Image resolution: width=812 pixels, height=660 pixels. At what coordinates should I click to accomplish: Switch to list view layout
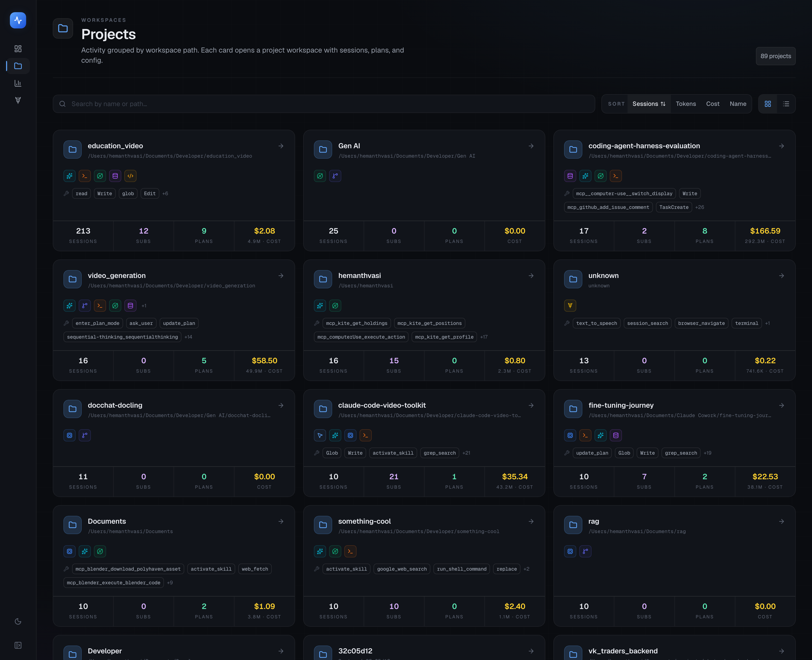point(786,104)
